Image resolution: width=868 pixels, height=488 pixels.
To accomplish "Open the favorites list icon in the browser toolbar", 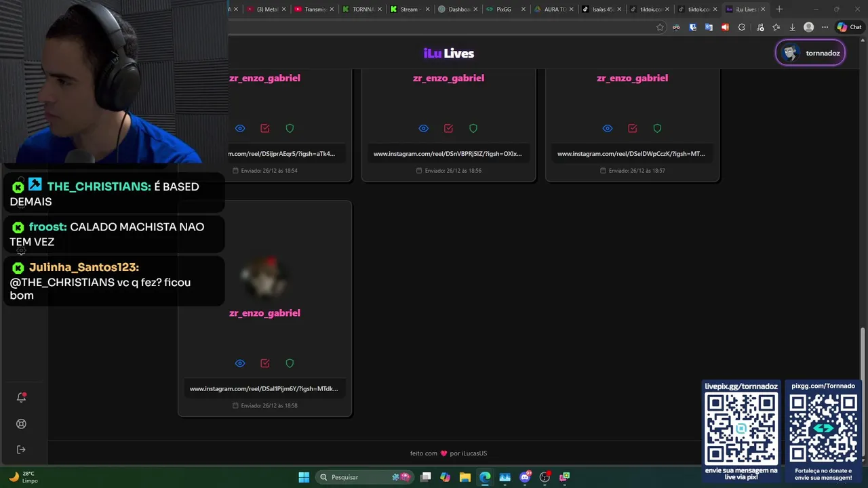I will tap(776, 27).
